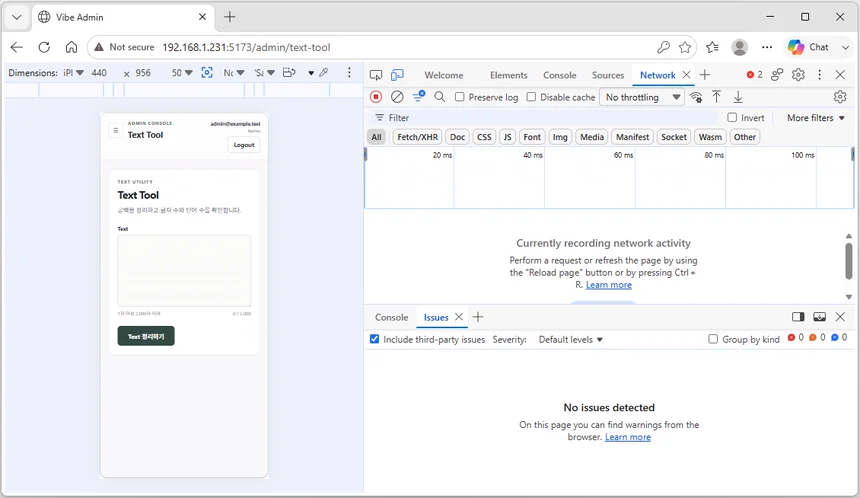The width and height of the screenshot is (860, 498).
Task: Click the browser profile avatar
Action: coord(739,47)
